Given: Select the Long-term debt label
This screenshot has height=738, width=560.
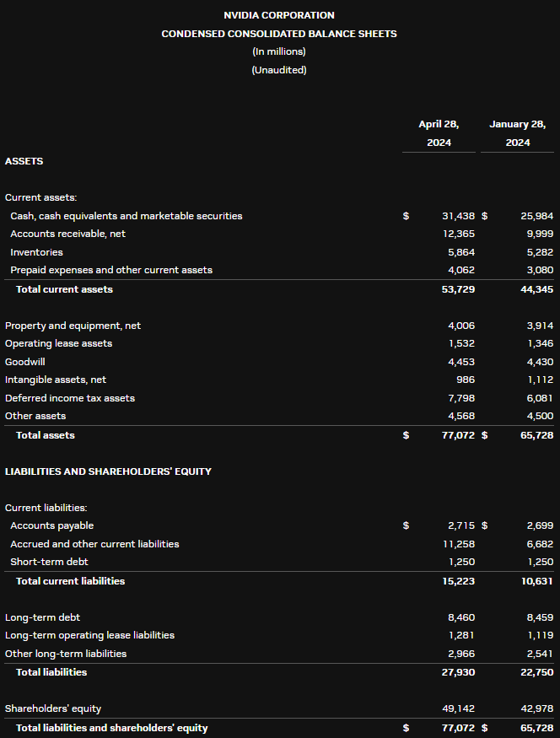Looking at the screenshot, I should point(42,617).
